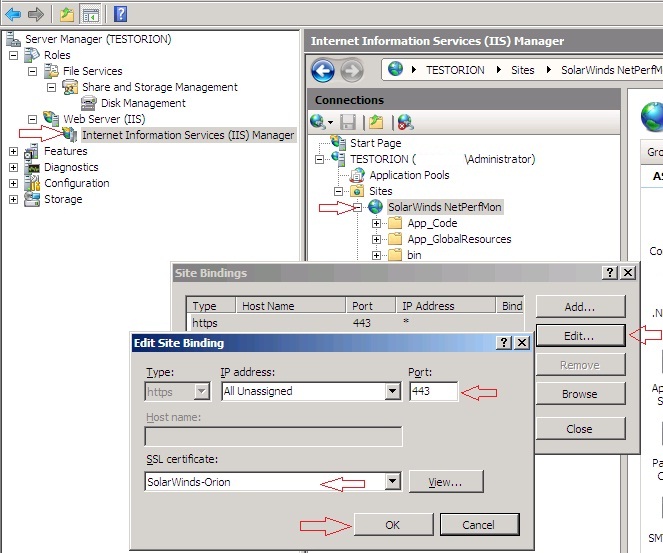Click Cancel in Edit Site Binding

pos(479,525)
